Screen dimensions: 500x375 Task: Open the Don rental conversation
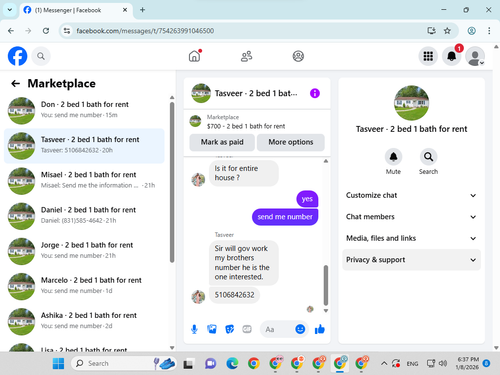84,110
